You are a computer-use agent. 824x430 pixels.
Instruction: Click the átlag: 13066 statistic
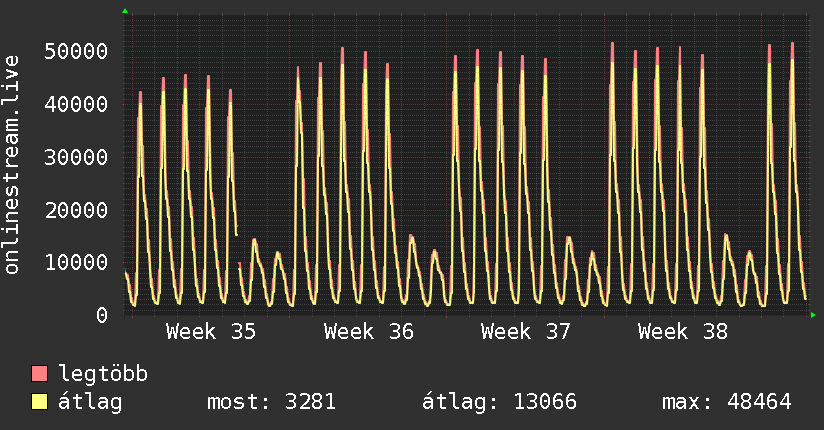click(x=499, y=402)
